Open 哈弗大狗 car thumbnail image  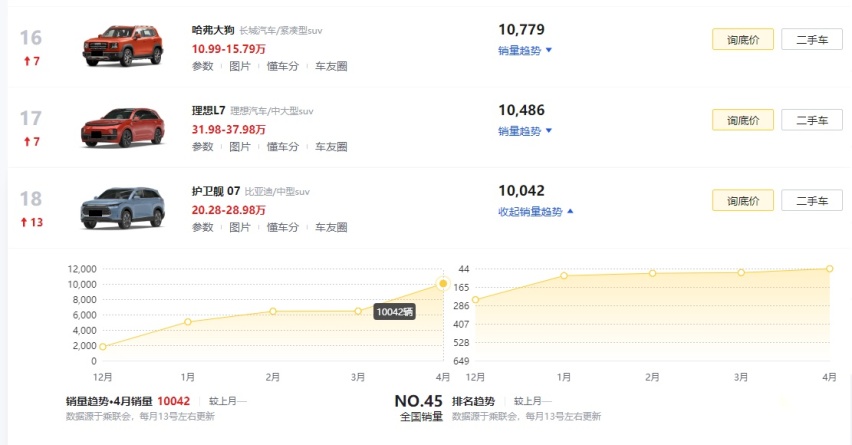(x=123, y=46)
